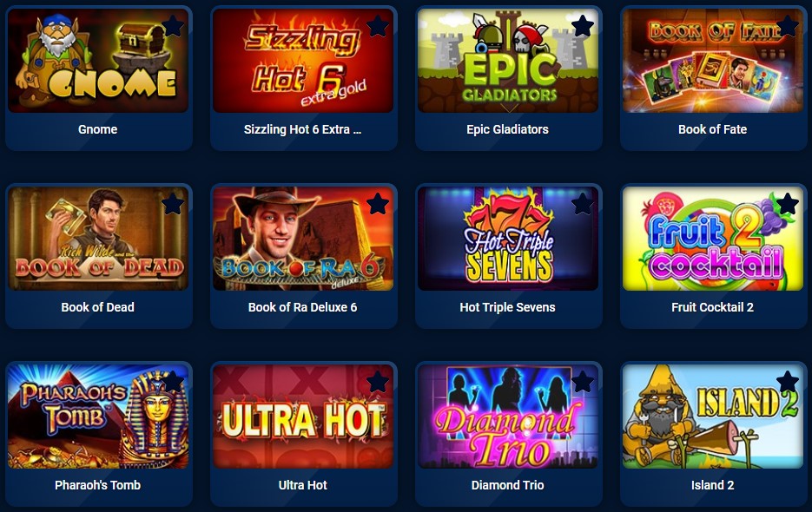
Task: Favorite the Gnome game via its star
Action: tap(173, 26)
